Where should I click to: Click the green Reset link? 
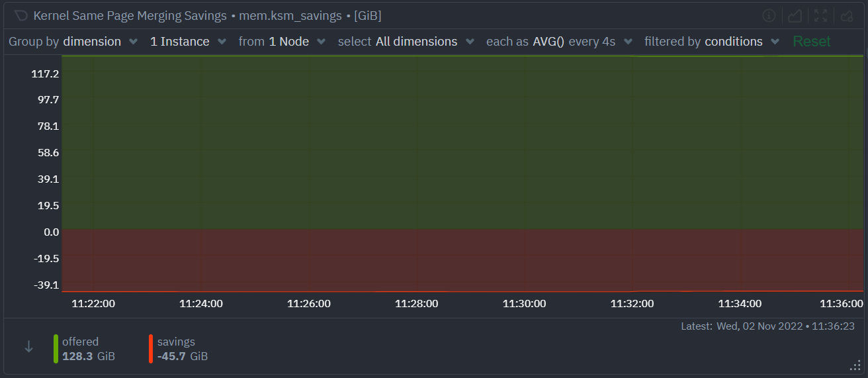811,42
